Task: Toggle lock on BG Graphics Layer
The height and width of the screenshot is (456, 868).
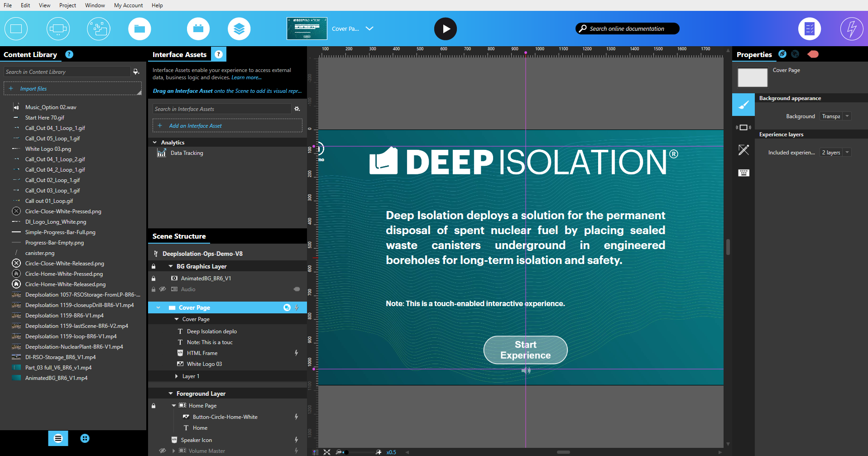Action: tap(153, 266)
